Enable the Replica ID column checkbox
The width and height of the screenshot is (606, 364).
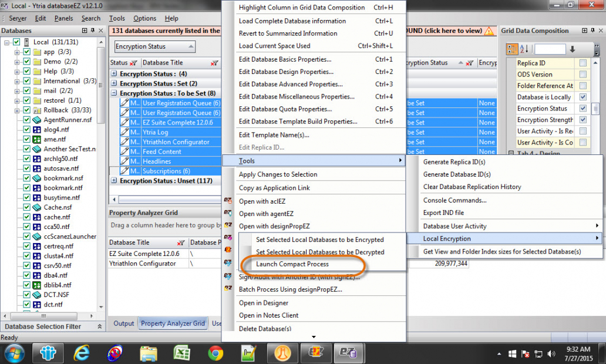pyautogui.click(x=583, y=63)
